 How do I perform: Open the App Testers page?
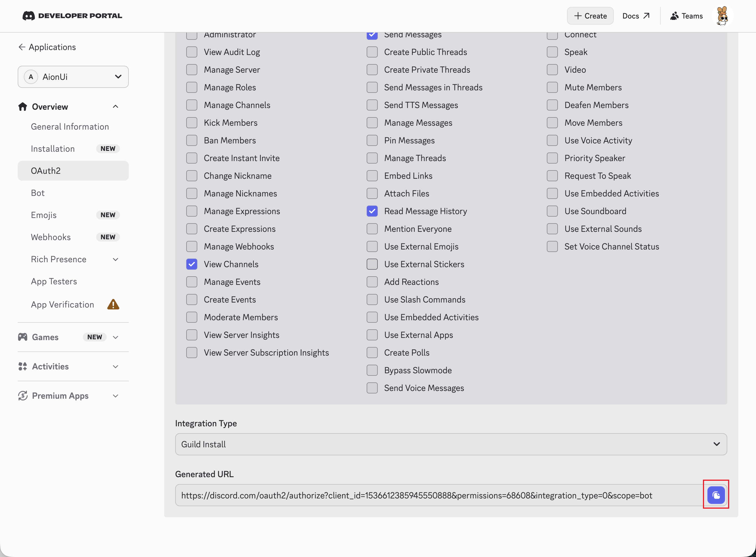click(x=54, y=281)
